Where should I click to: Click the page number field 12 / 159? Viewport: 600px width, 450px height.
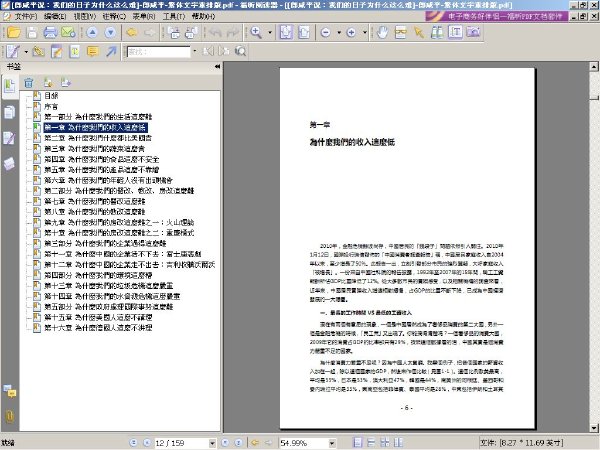[181, 443]
